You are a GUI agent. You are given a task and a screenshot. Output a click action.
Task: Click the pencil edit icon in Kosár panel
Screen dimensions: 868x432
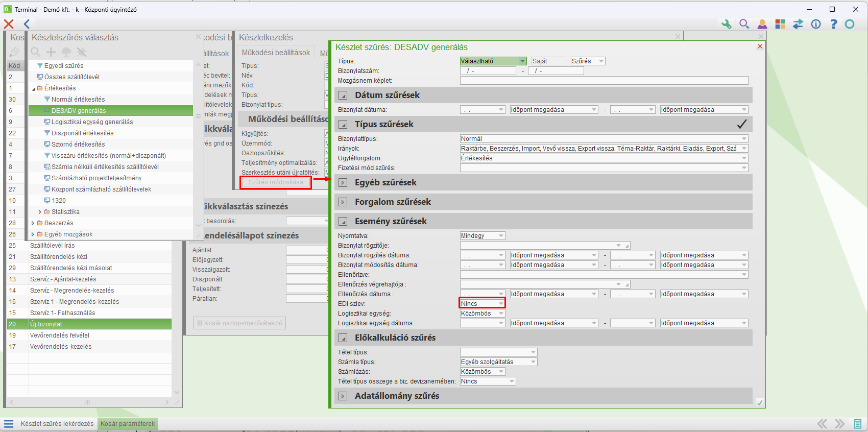[14, 52]
